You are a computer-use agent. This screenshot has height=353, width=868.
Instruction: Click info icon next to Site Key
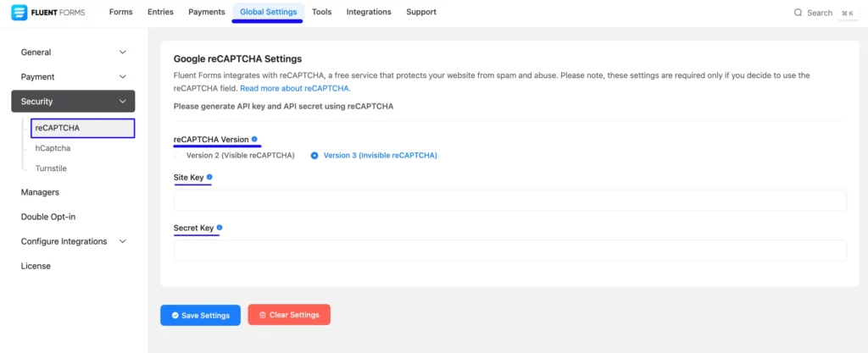209,177
